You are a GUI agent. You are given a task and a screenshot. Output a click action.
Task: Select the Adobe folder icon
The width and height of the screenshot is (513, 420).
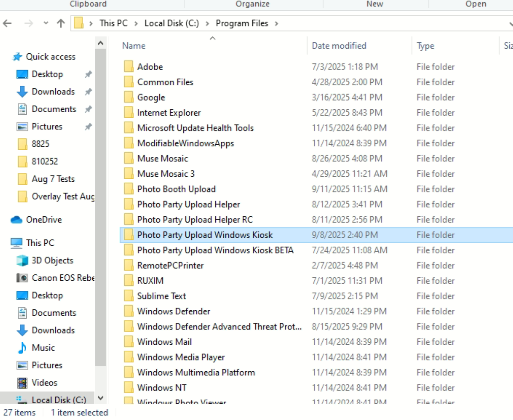[129, 67]
